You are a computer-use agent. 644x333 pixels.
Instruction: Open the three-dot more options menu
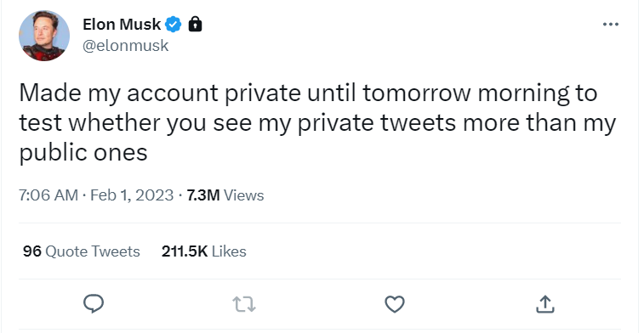[611, 25]
